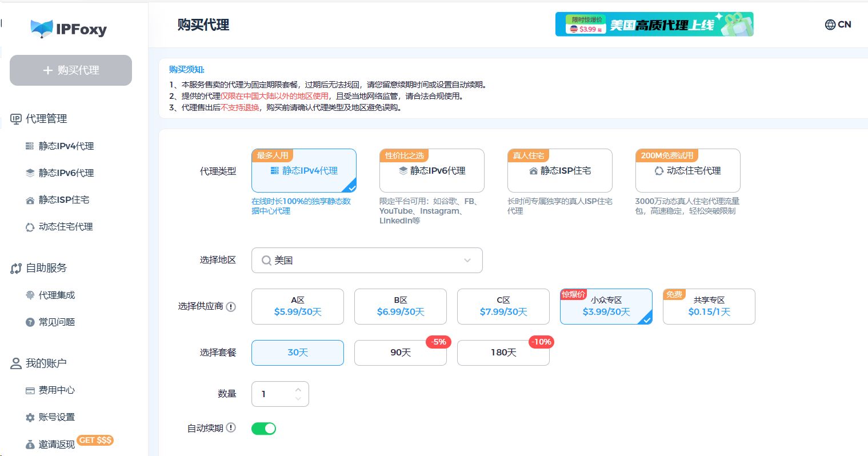868x456 pixels.
Task: Toggle the 自动续期 switch
Action: (x=263, y=428)
